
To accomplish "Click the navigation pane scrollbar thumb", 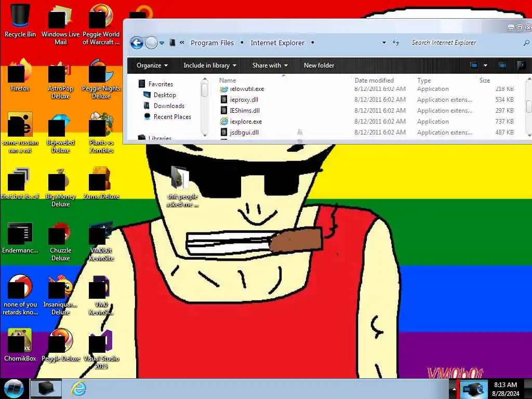I will pos(204,90).
